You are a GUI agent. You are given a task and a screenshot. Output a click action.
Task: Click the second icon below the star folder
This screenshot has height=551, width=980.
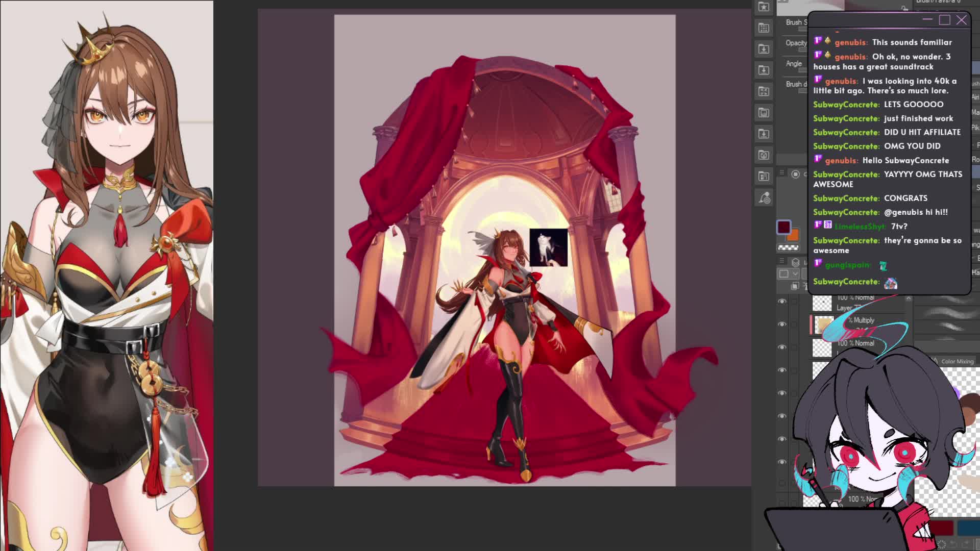(764, 49)
